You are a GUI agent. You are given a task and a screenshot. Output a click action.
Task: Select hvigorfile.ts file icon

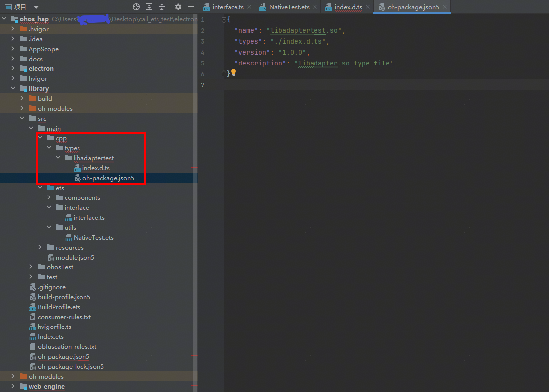pyautogui.click(x=32, y=327)
